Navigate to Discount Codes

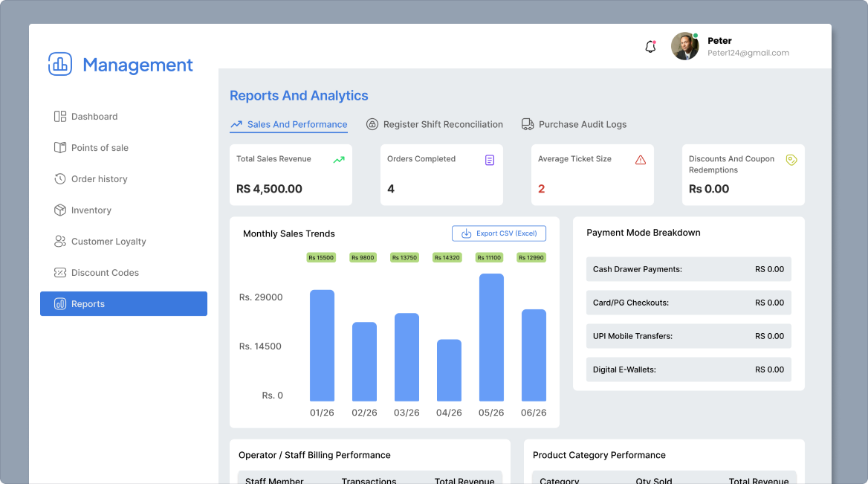[x=97, y=272]
